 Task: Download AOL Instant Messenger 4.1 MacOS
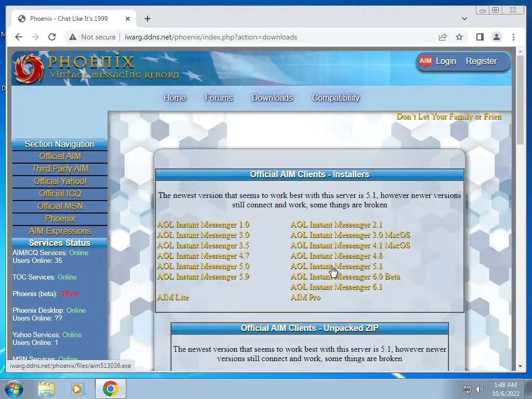point(351,246)
